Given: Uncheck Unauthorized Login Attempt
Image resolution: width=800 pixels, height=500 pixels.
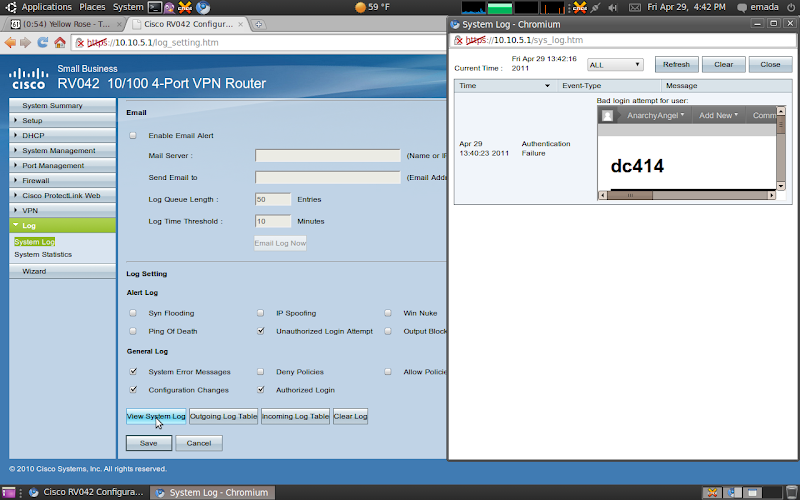Looking at the screenshot, I should click(x=261, y=332).
